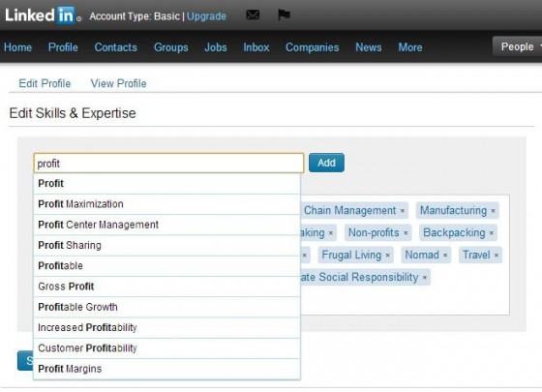Open the News menu

(369, 47)
